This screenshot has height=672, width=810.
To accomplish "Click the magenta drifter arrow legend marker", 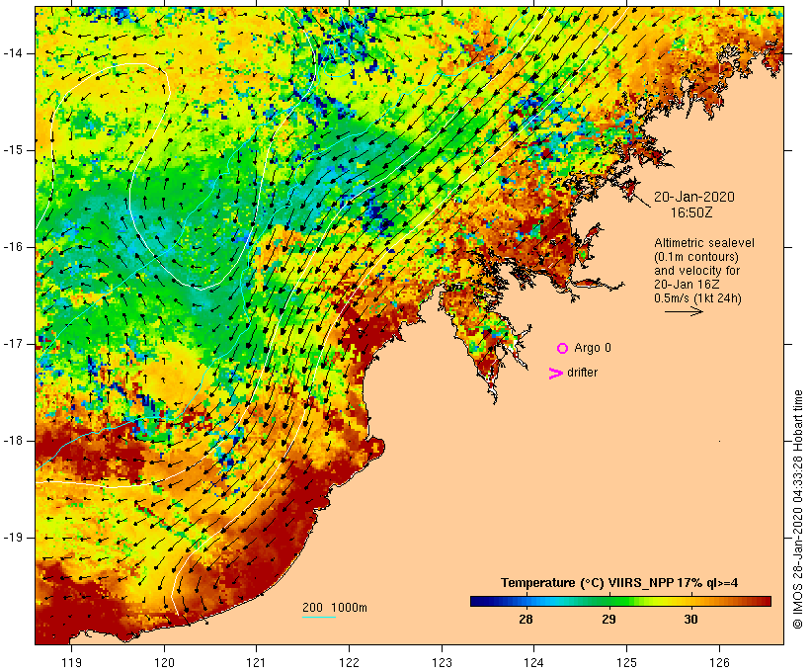I will point(555,374).
